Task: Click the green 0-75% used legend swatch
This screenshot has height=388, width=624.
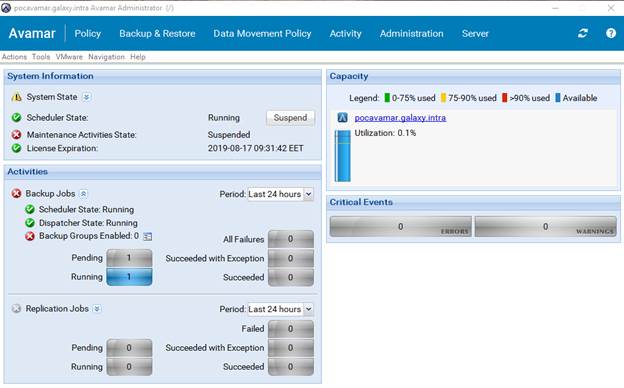Action: pyautogui.click(x=387, y=98)
